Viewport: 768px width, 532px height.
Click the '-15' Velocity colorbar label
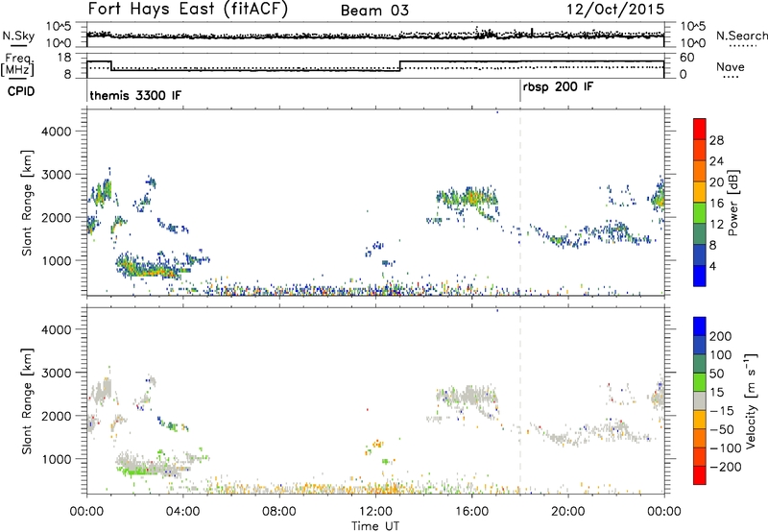click(x=722, y=411)
